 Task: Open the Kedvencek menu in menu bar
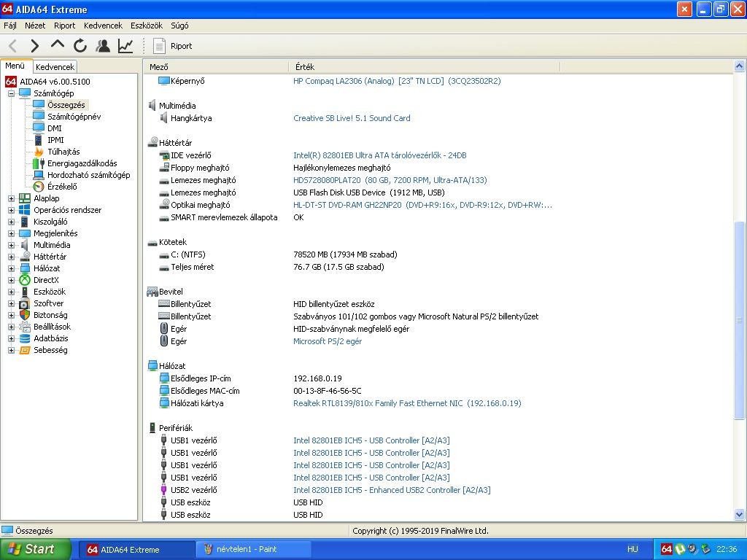[103, 26]
